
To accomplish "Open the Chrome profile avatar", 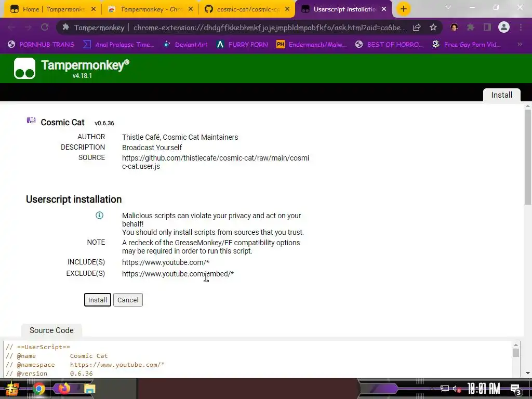I will (504, 27).
